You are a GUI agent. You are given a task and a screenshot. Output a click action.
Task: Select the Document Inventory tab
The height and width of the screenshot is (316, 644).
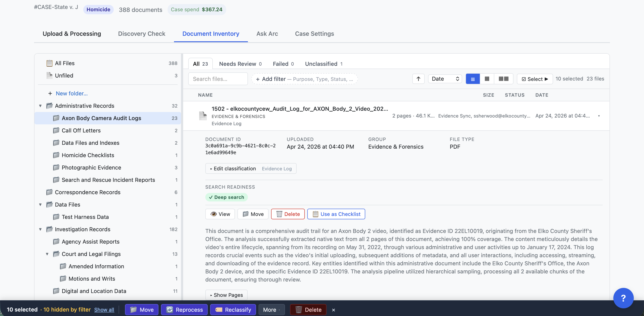(211, 34)
